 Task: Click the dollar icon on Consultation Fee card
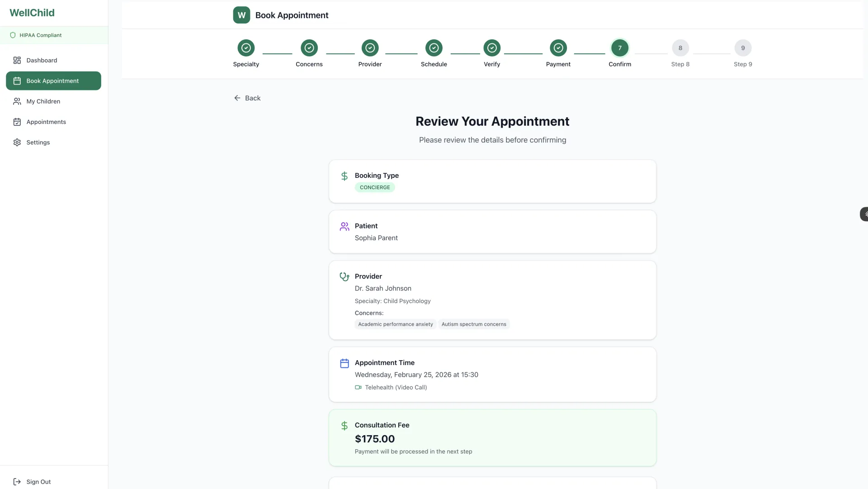pos(344,425)
